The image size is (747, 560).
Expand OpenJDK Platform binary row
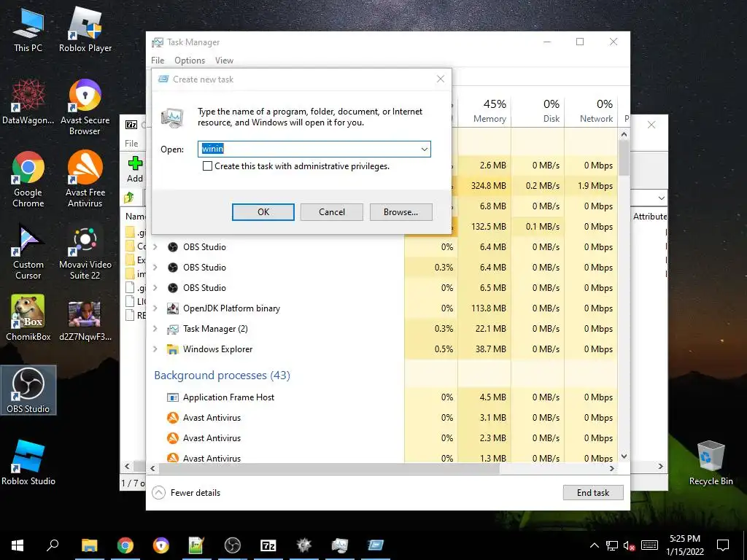(x=155, y=308)
